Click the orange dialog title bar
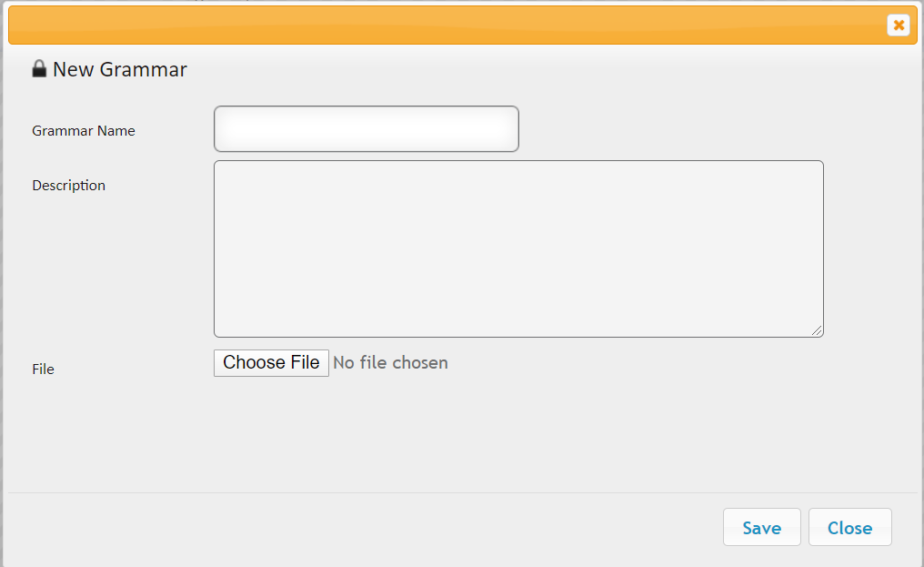This screenshot has width=924, height=567. 447,25
